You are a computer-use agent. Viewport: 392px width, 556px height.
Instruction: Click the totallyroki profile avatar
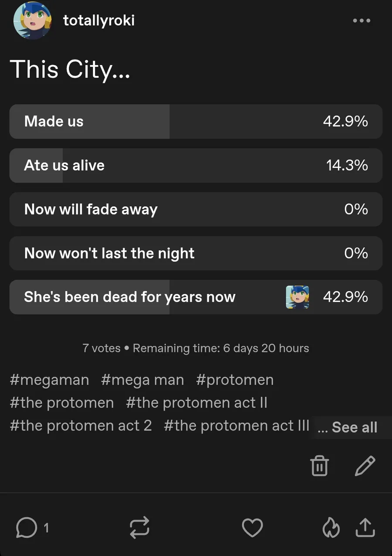click(33, 20)
